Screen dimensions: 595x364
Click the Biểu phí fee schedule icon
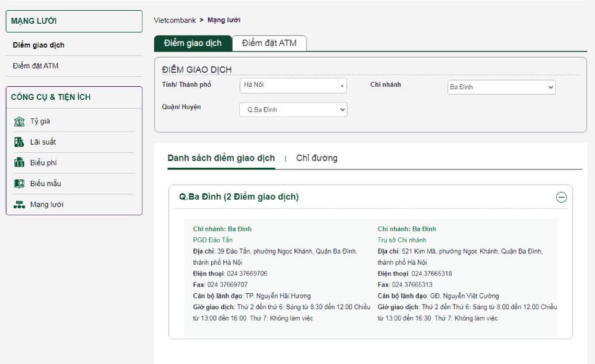click(19, 163)
